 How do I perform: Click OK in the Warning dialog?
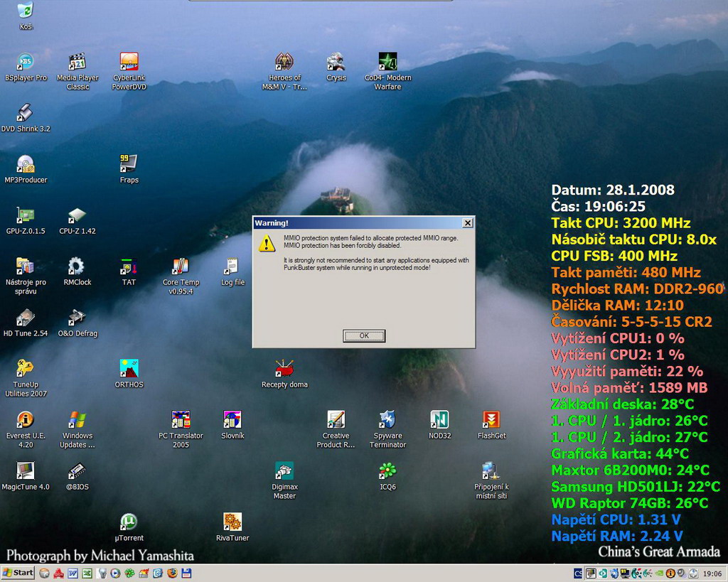363,336
